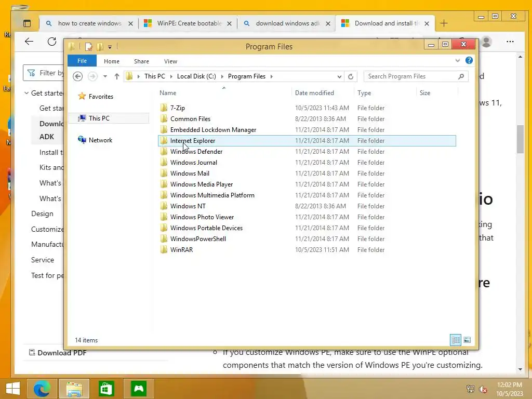Close the how to create windows tab
This screenshot has height=399, width=532.
click(x=130, y=23)
